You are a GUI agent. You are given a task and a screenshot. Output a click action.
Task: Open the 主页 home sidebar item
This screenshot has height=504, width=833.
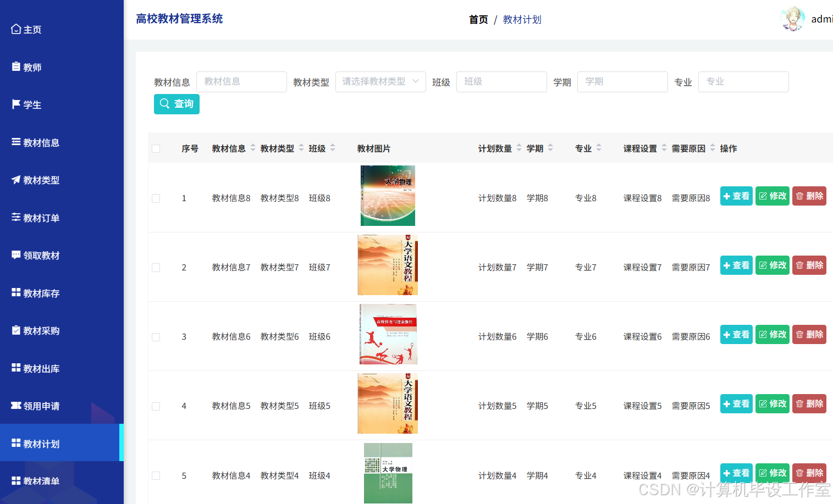62,30
